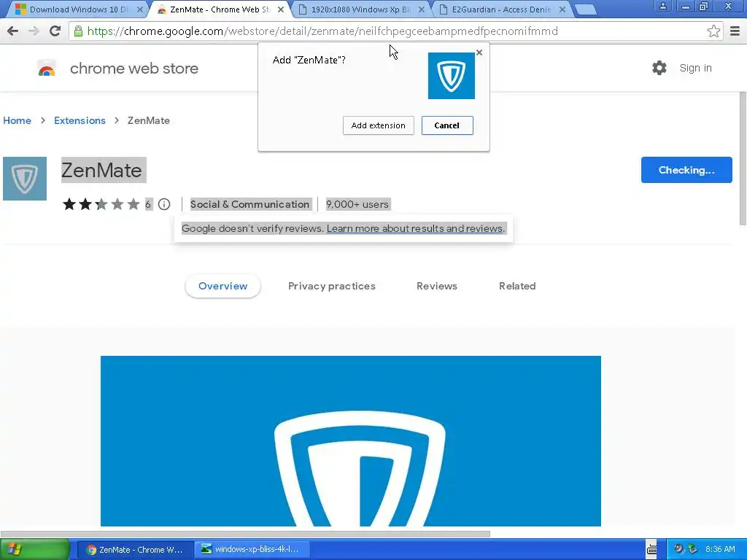Open the Privacy practices tab
Image resolution: width=747 pixels, height=560 pixels.
(x=332, y=286)
